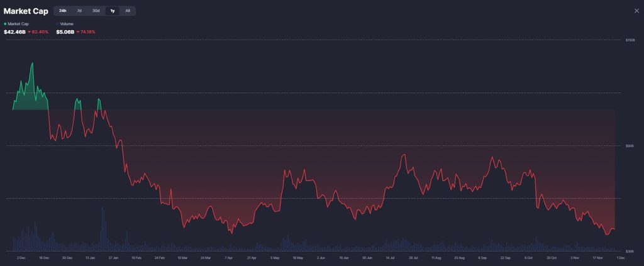Click the $90B y-axis label
644x266 pixels.
tap(630, 146)
